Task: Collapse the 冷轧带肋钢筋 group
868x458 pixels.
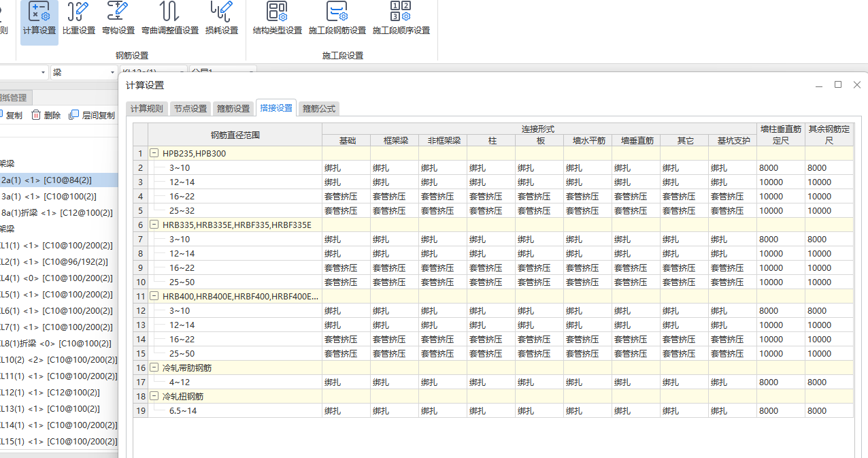Action: coord(154,368)
